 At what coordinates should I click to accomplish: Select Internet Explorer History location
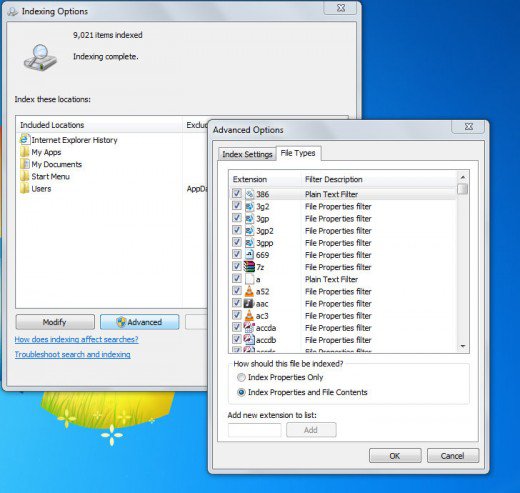coord(74,140)
